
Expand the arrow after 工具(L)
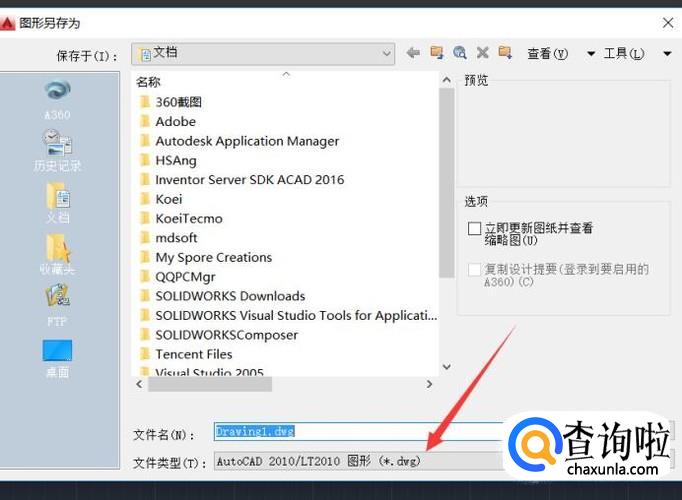[667, 54]
